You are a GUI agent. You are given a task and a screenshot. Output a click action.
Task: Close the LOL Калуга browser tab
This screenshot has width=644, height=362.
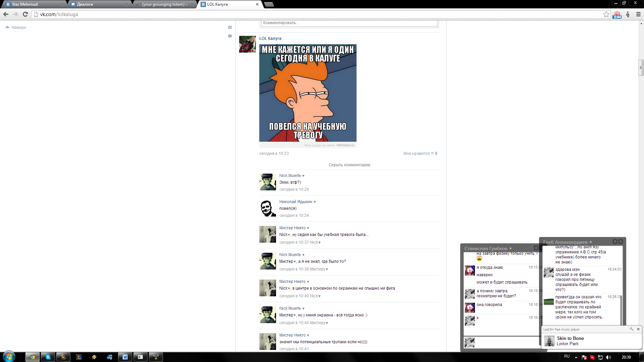click(257, 4)
